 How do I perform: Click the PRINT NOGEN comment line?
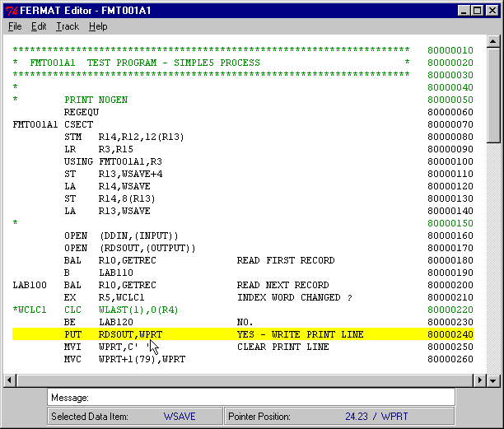point(96,100)
